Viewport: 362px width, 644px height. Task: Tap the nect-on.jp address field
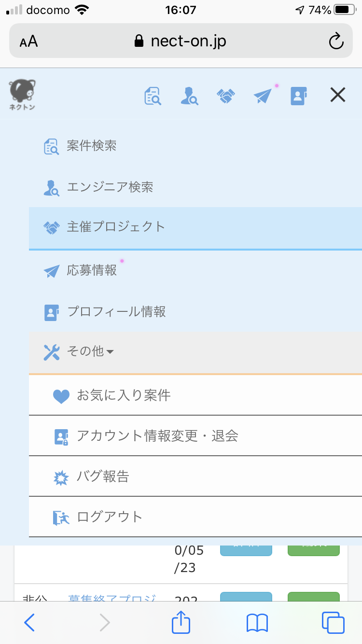pos(181,41)
